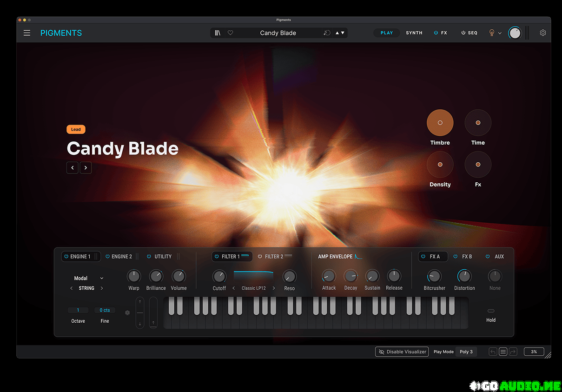Viewport: 562px width, 392px height.
Task: Click the undo arrow in the status bar
Action: click(x=493, y=352)
